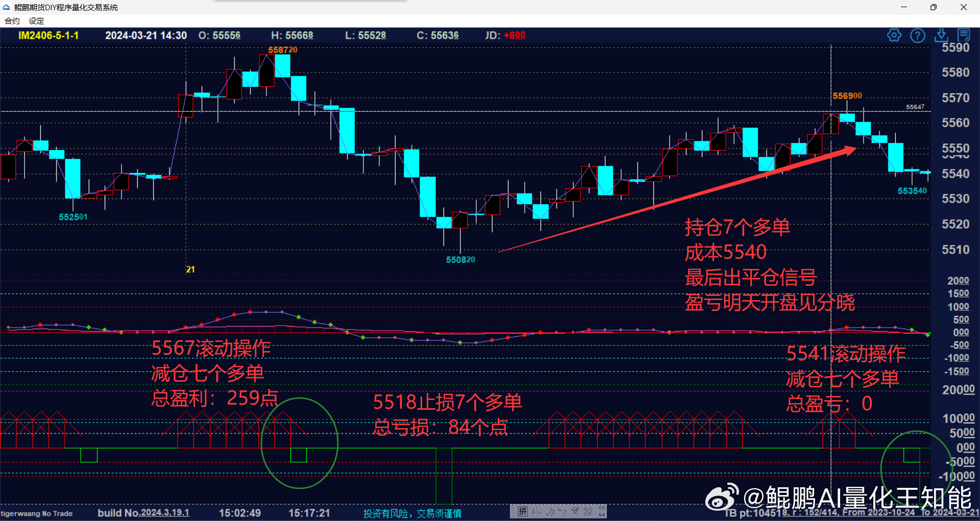Close the trading system window
980x521 pixels.
[963, 7]
